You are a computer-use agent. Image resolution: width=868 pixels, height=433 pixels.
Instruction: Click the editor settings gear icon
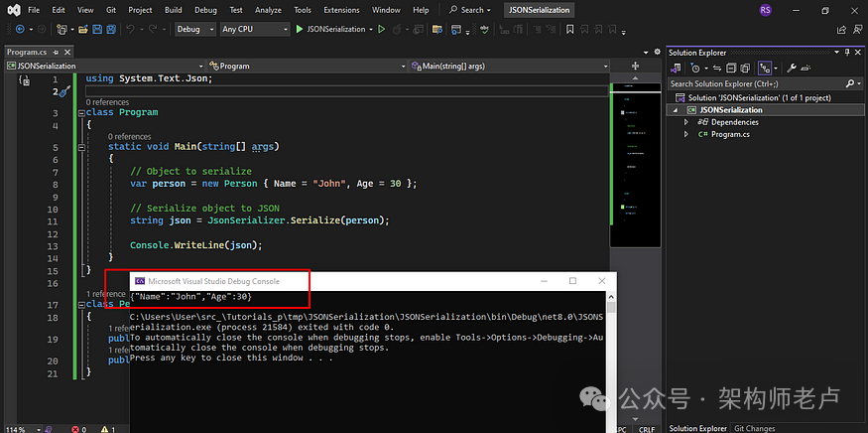click(657, 52)
